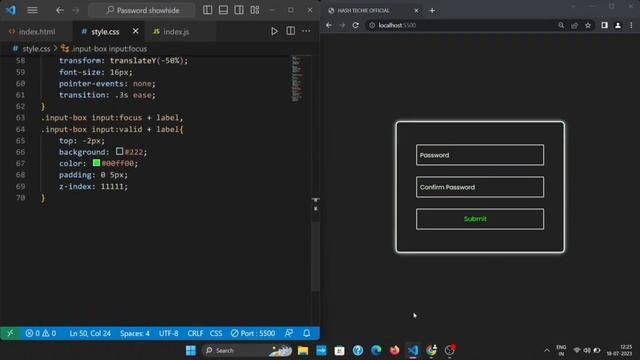Click the localhost:5500 address bar
640x360 pixels.
click(x=461, y=25)
